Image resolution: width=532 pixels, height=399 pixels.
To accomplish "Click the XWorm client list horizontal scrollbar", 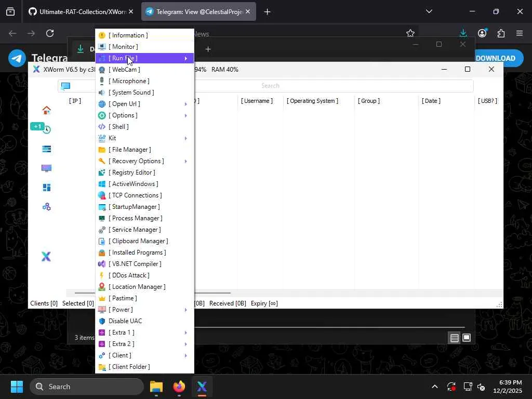I will tap(153, 293).
